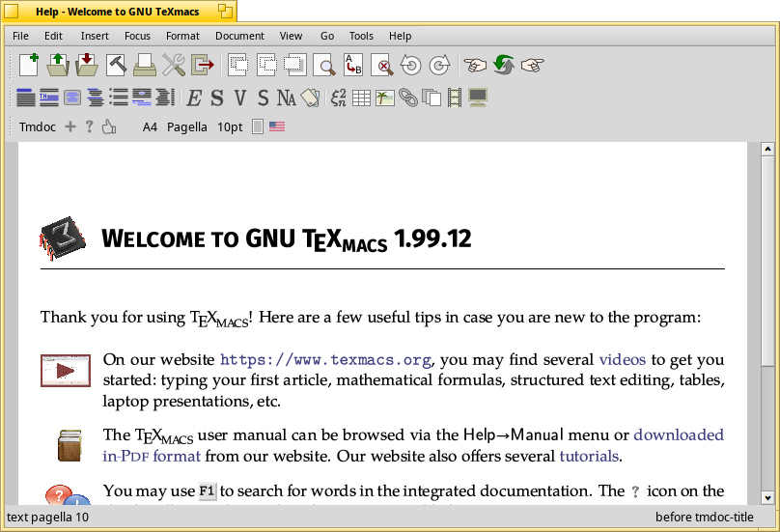Create a new document with the toolbar icon
Image resolution: width=780 pixels, height=532 pixels.
[29, 65]
